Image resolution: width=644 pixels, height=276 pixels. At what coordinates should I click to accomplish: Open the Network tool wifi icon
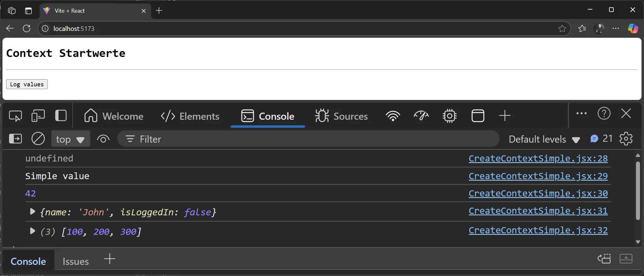tap(393, 116)
